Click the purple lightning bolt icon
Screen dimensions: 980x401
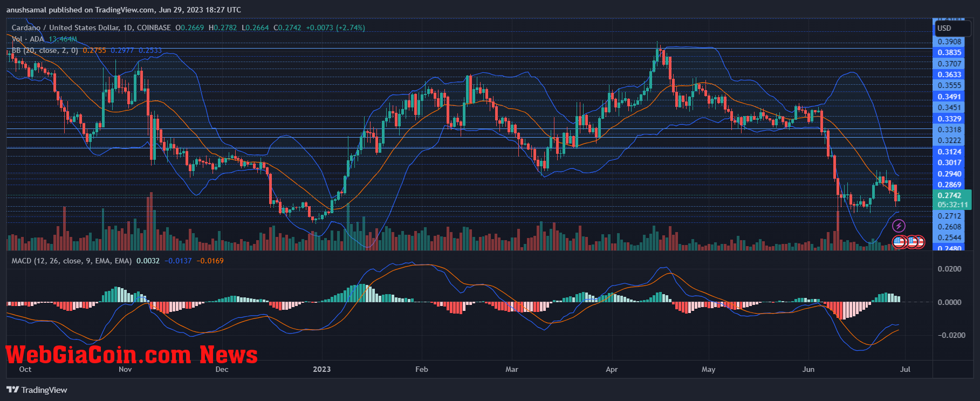pos(899,226)
